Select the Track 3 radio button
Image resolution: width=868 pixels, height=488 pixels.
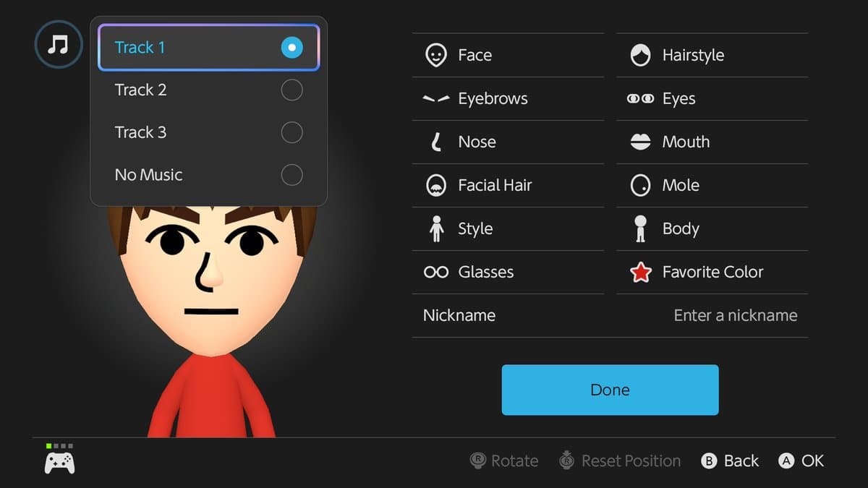pos(292,132)
